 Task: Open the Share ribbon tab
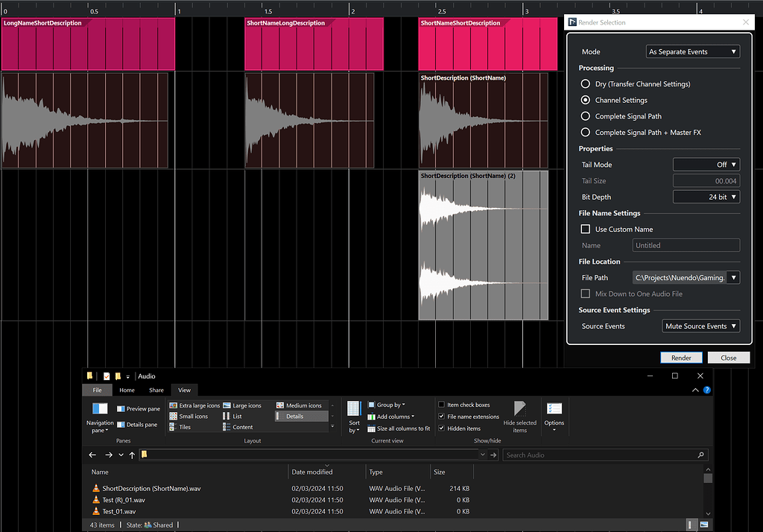pos(156,390)
